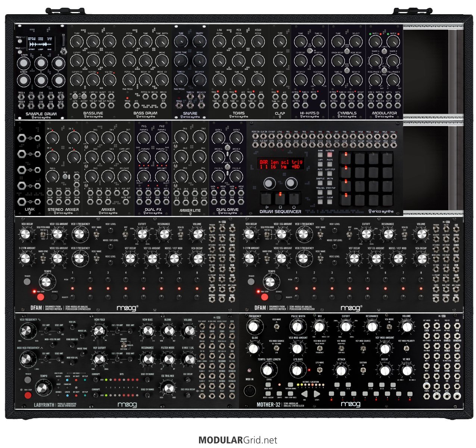The width and height of the screenshot is (476, 448).
Task: Click the TUNE knob on Bassline module
Action: click(x=77, y=42)
